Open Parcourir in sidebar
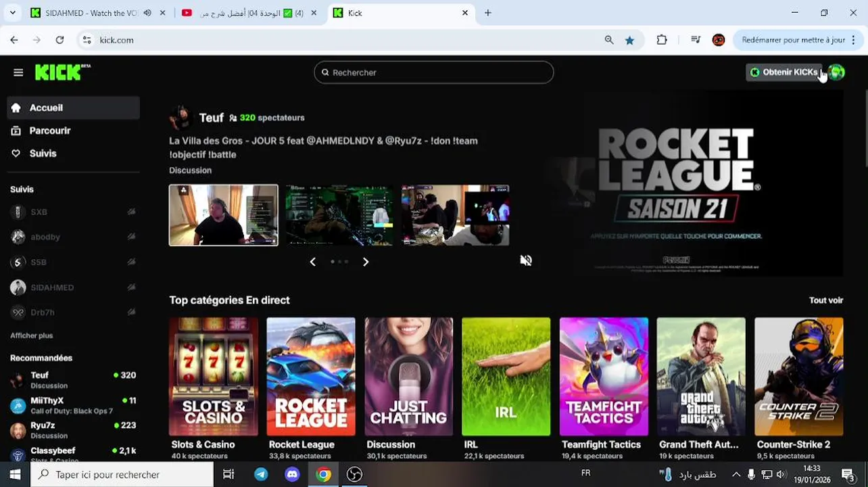The height and width of the screenshot is (487, 868). point(73,131)
